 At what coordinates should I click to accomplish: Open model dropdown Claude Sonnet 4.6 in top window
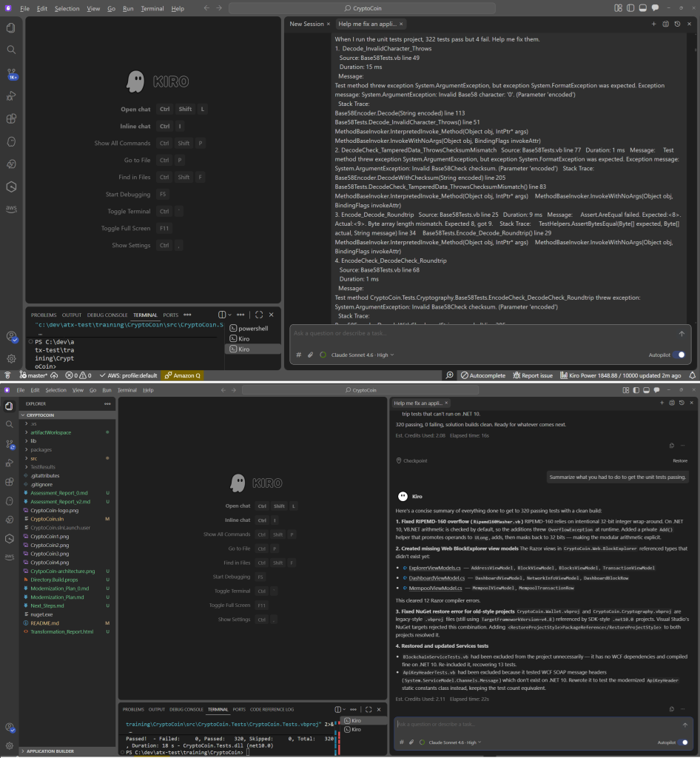tap(363, 355)
